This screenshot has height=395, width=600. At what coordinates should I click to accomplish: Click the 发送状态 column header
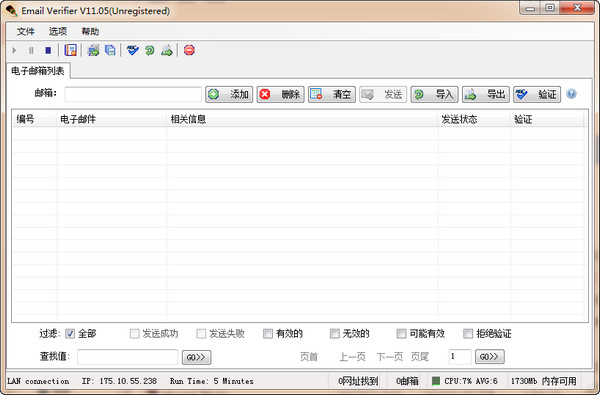point(474,119)
